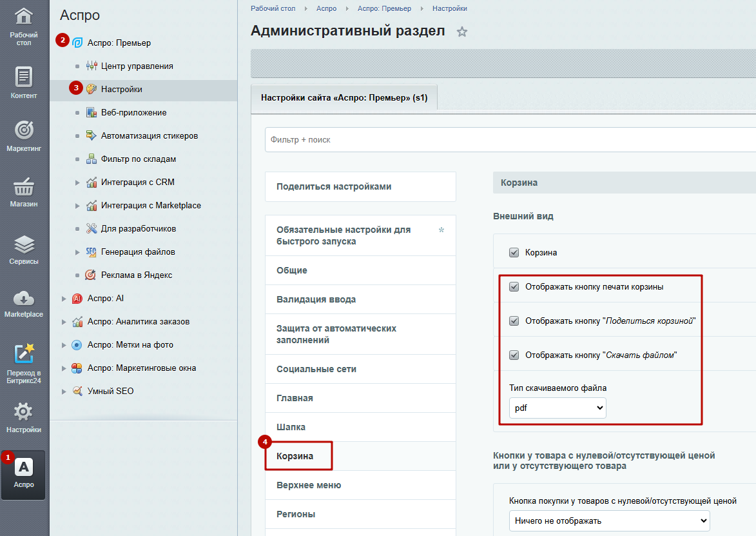
Task: Open Защита от автоматических заполнений section
Action: (360, 334)
